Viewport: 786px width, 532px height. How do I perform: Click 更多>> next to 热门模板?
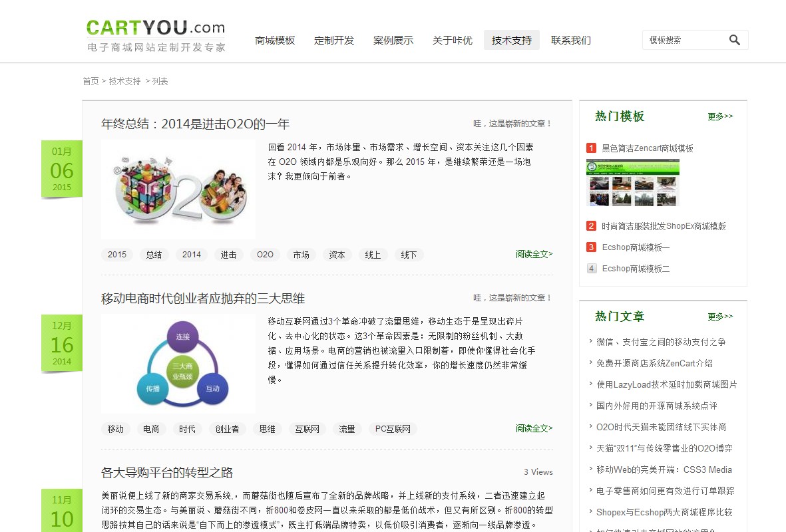click(720, 116)
